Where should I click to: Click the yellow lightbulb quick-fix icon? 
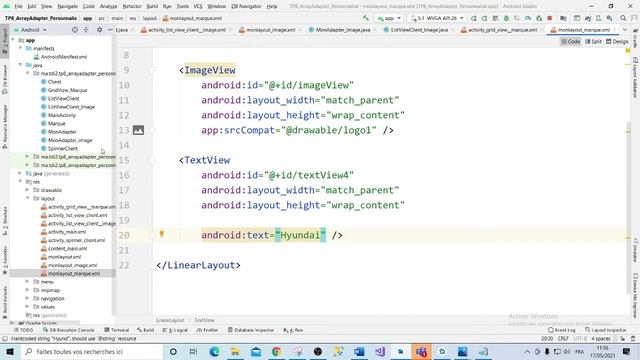(162, 234)
